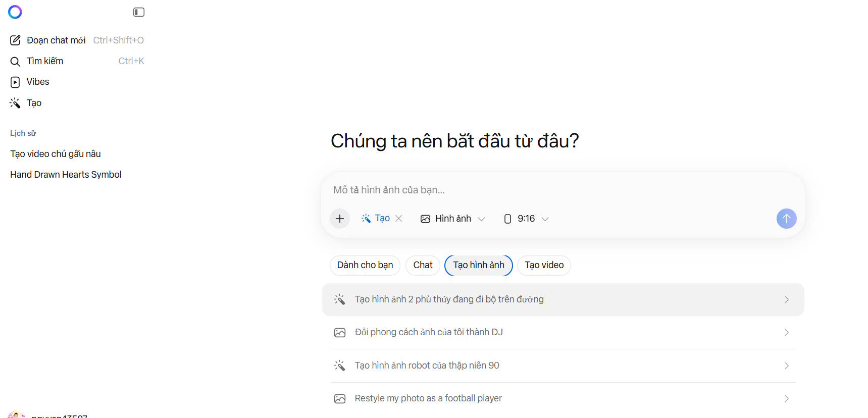Viewport: 868px width, 418px height.
Task: Click the picture icon in Hình ảnh selector
Action: pos(426,219)
